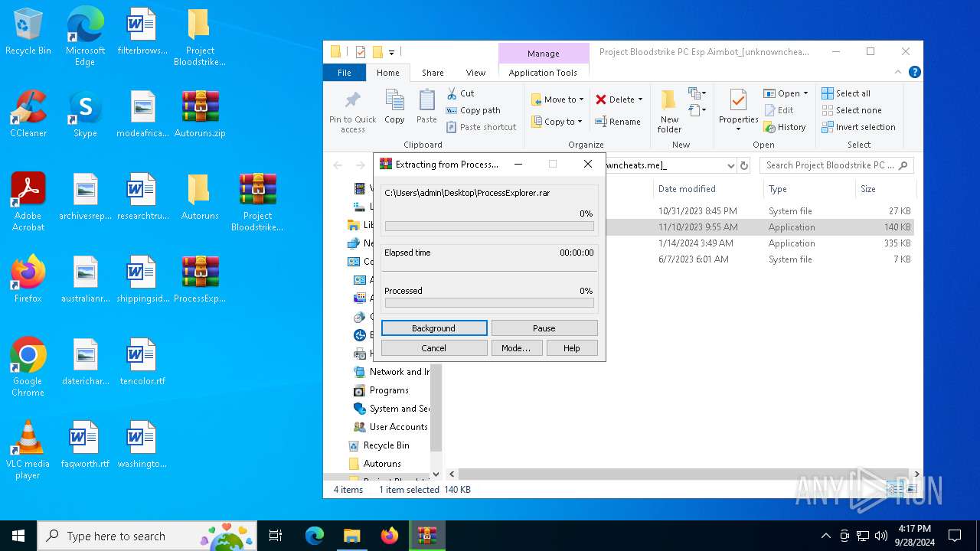Click Help in extraction dialog
The image size is (980, 551).
(572, 348)
